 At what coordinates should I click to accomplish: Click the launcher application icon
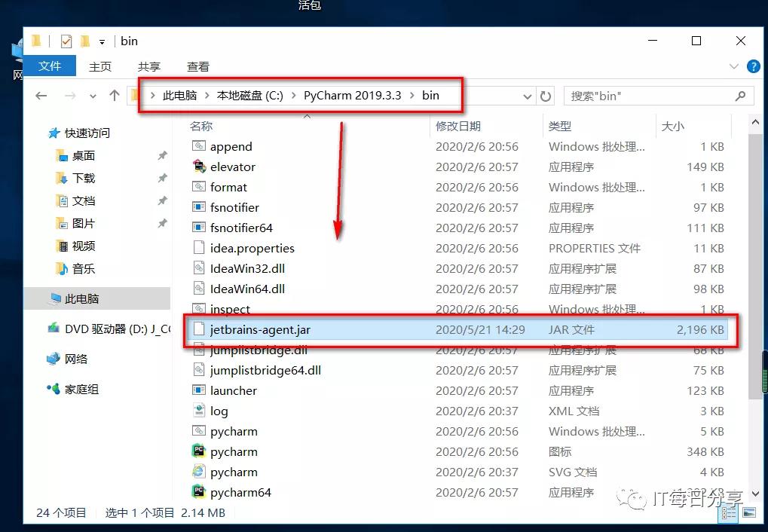pyautogui.click(x=198, y=390)
